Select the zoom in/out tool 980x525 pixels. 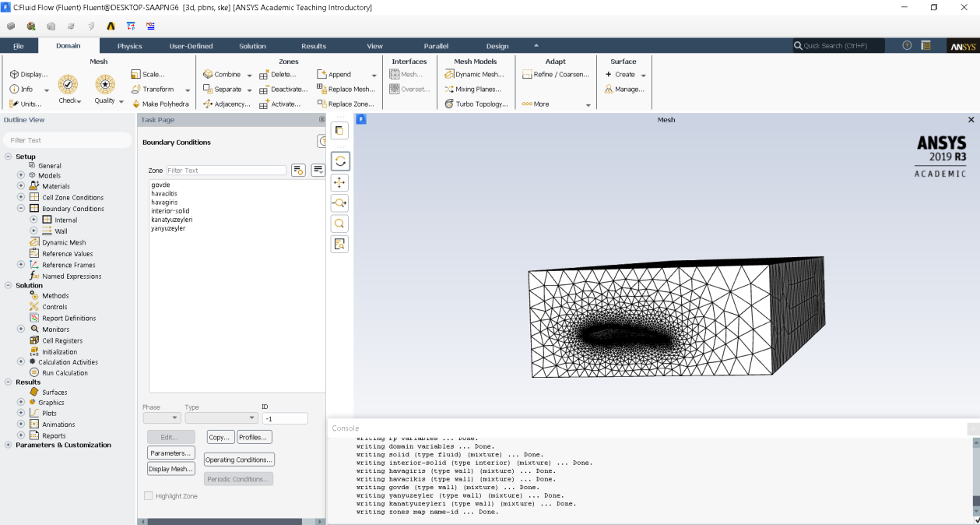coord(339,203)
